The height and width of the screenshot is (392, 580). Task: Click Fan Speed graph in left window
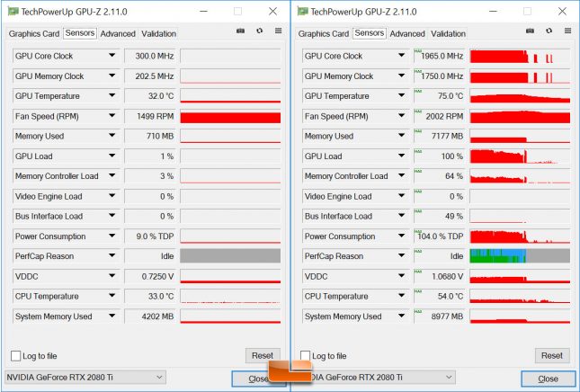230,117
